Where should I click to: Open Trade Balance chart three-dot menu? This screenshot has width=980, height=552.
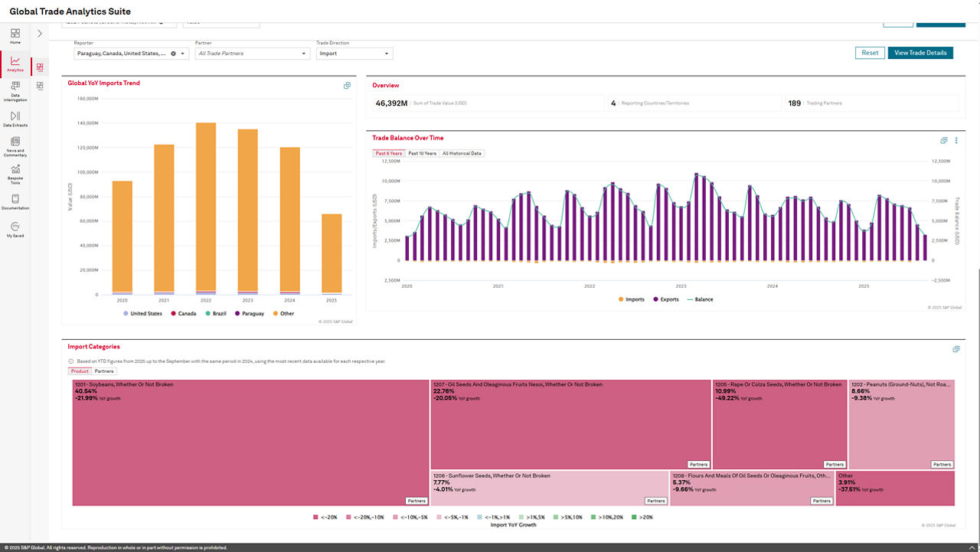coord(956,141)
